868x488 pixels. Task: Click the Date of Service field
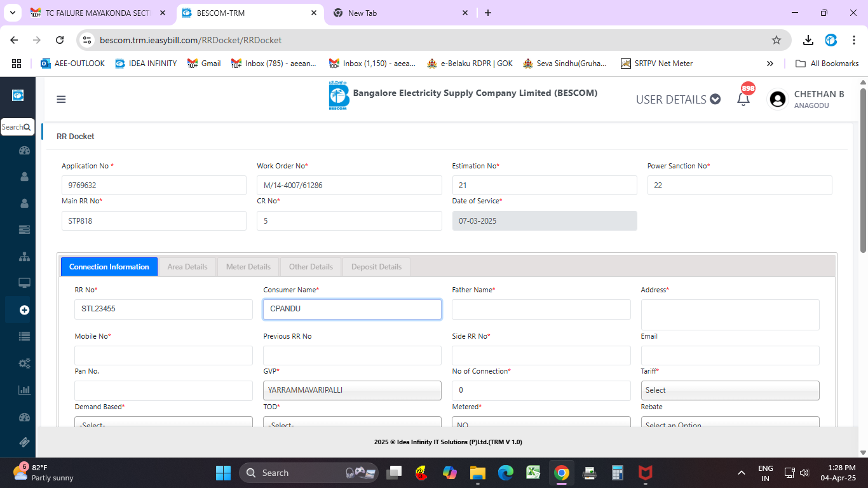[545, 221]
